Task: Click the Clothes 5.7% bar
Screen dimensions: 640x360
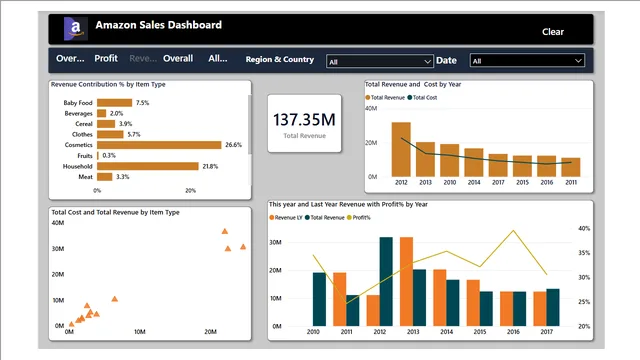Action: [x=110, y=134]
